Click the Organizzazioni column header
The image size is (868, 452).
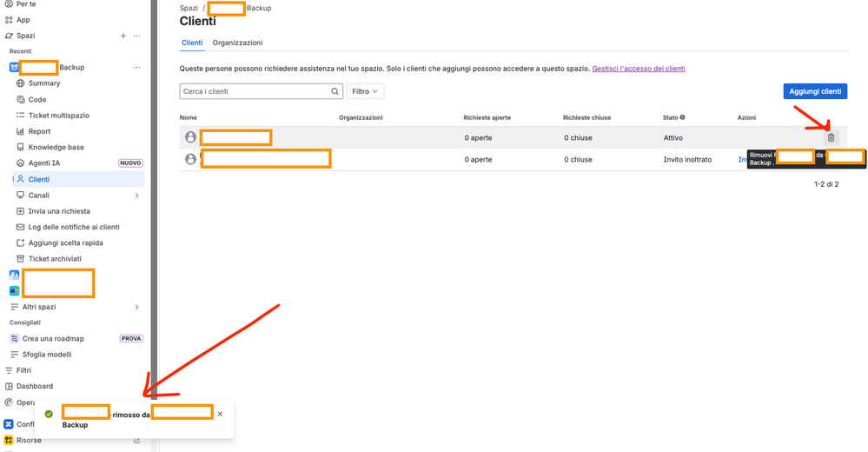(x=361, y=117)
